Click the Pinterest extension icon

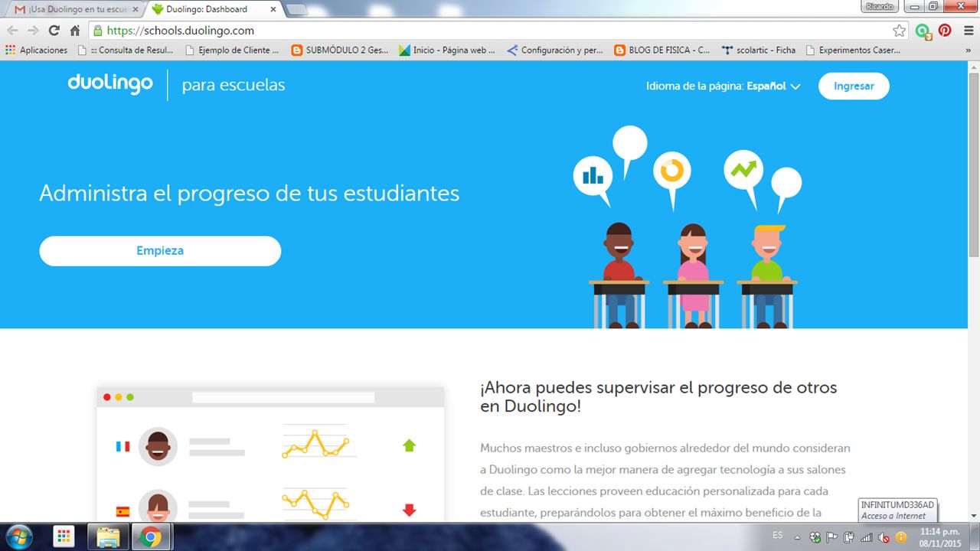click(945, 31)
